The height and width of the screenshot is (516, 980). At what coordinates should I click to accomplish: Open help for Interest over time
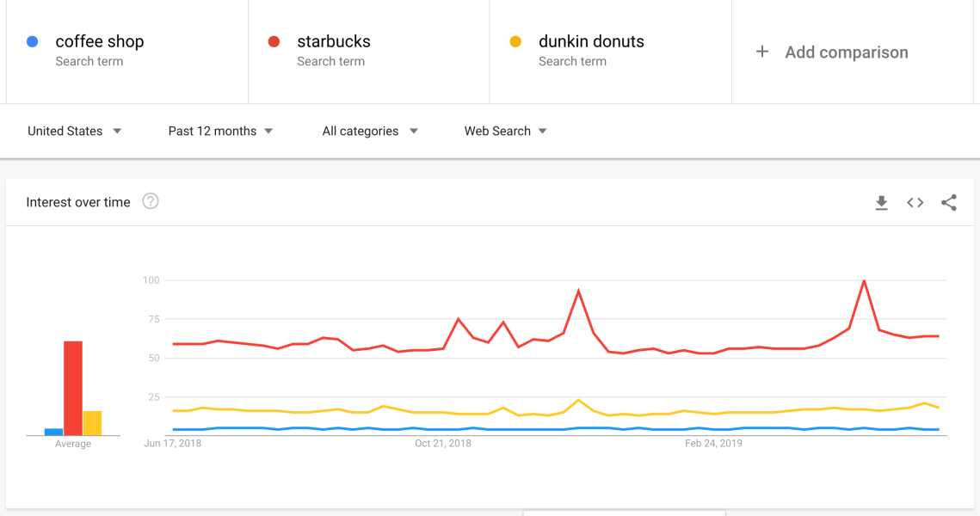coord(151,201)
